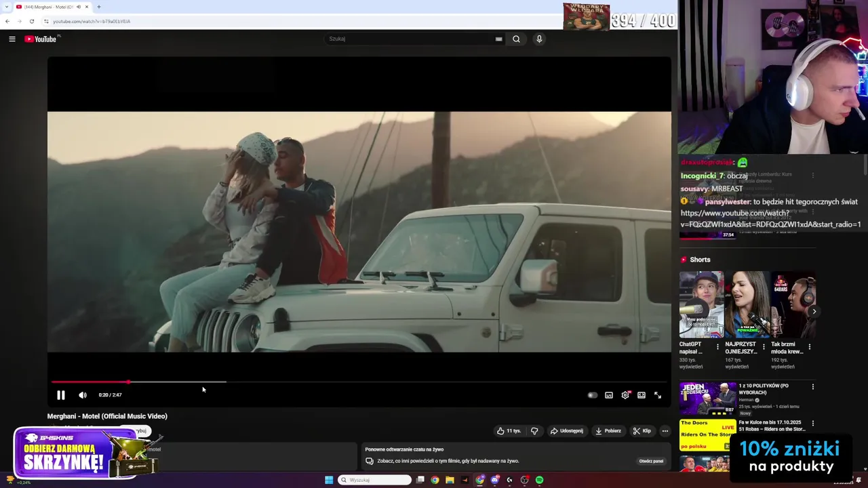Screen dimensions: 868x488
Task: Click the G4SKINS Odbierz darmową skrzynkę banner
Action: (x=85, y=453)
